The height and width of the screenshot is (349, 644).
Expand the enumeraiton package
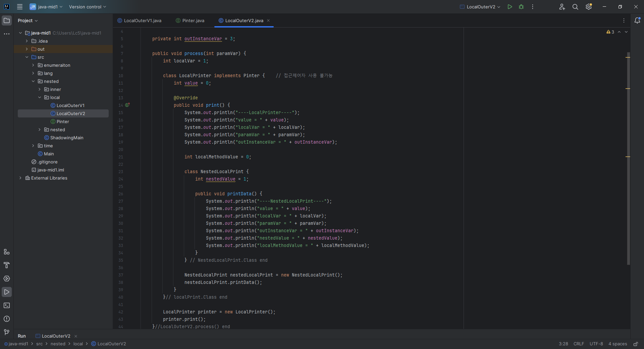33,65
